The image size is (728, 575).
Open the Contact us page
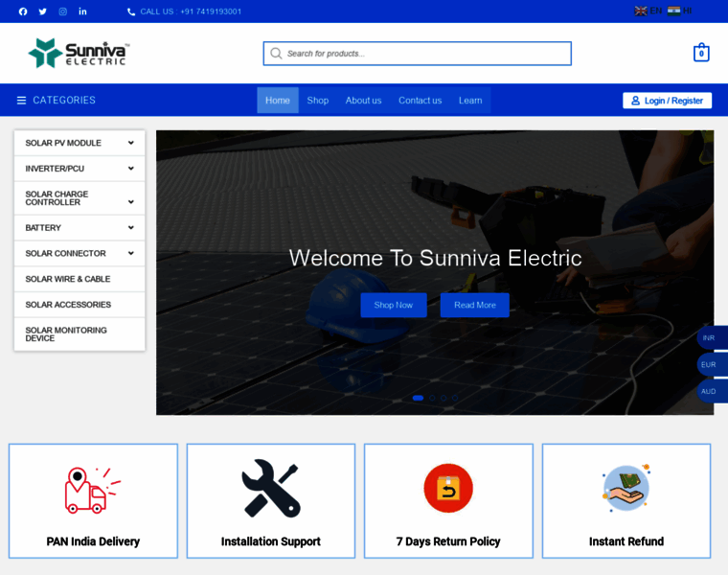tap(421, 101)
